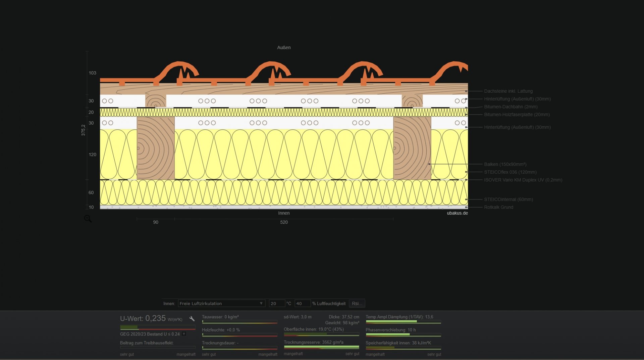Click the U-Wert rating bar

pyautogui.click(x=158, y=327)
